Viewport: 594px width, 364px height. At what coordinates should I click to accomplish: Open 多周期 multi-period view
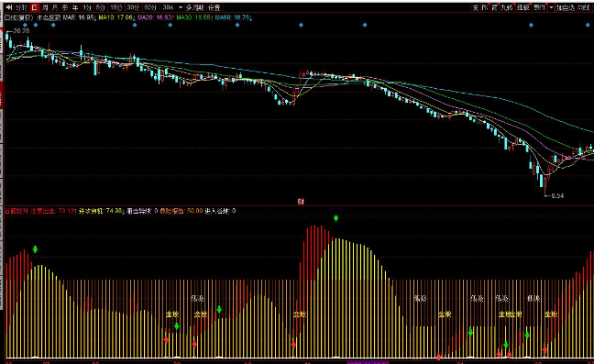click(x=194, y=7)
